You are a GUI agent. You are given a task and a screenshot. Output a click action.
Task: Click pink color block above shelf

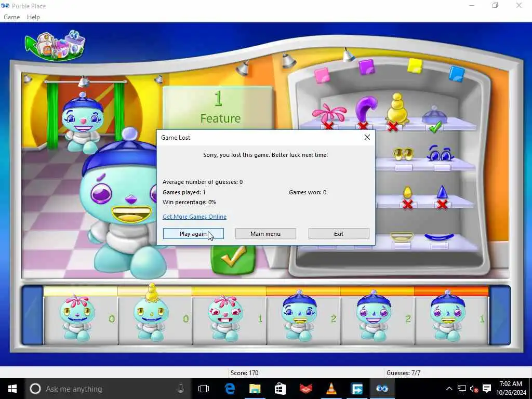pyautogui.click(x=322, y=75)
